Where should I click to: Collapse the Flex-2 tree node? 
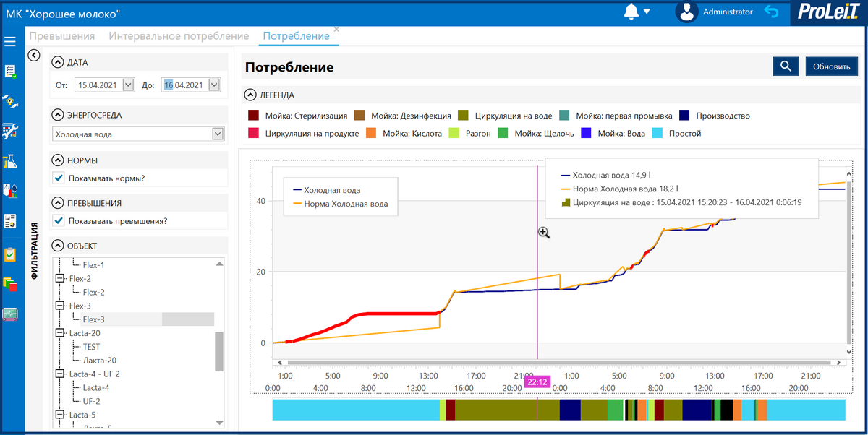pos(59,279)
